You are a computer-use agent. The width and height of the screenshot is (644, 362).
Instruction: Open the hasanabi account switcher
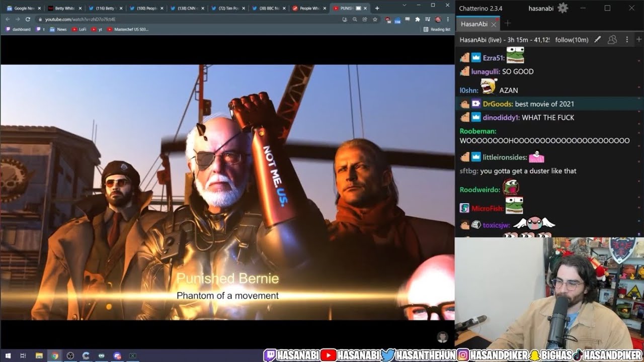(x=541, y=9)
